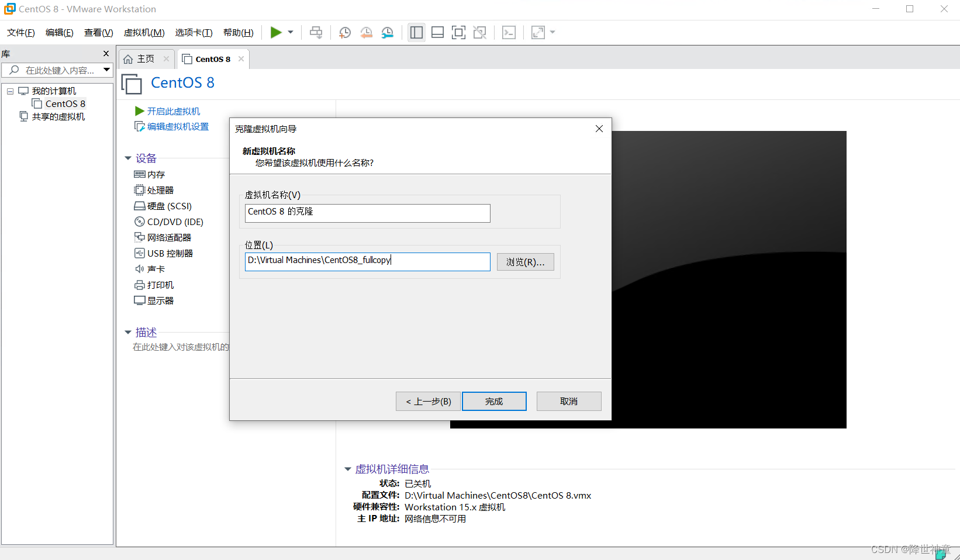Open the 编辑(E) menu

(x=60, y=33)
